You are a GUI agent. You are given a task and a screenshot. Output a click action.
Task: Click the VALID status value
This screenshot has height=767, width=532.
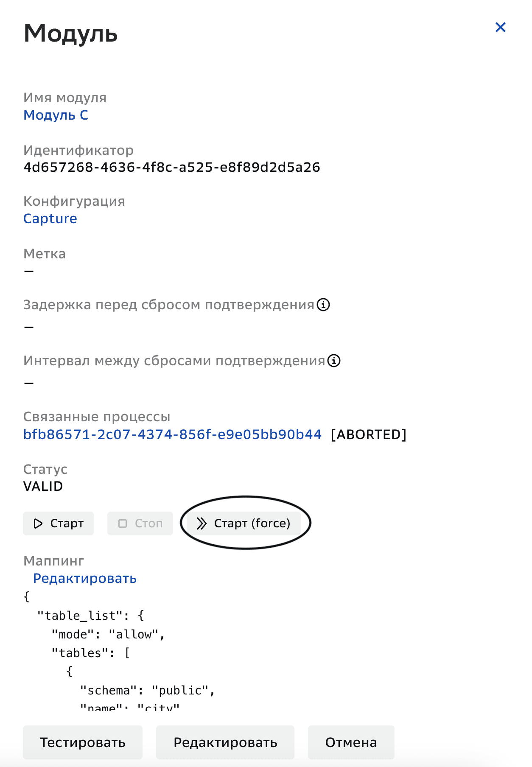[43, 486]
